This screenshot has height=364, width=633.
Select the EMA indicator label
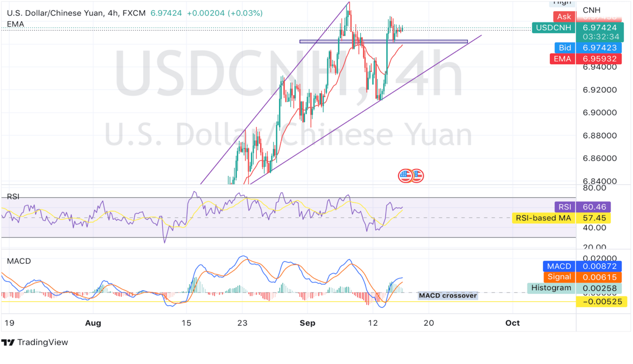[15, 24]
